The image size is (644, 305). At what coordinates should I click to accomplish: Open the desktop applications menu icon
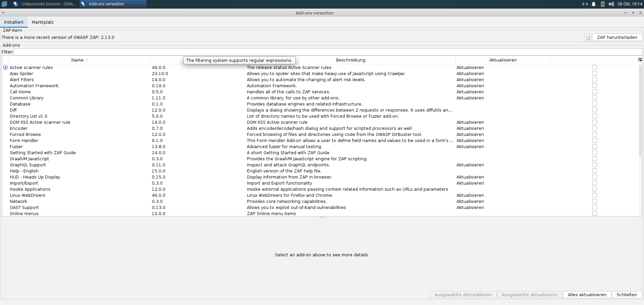coord(4,4)
